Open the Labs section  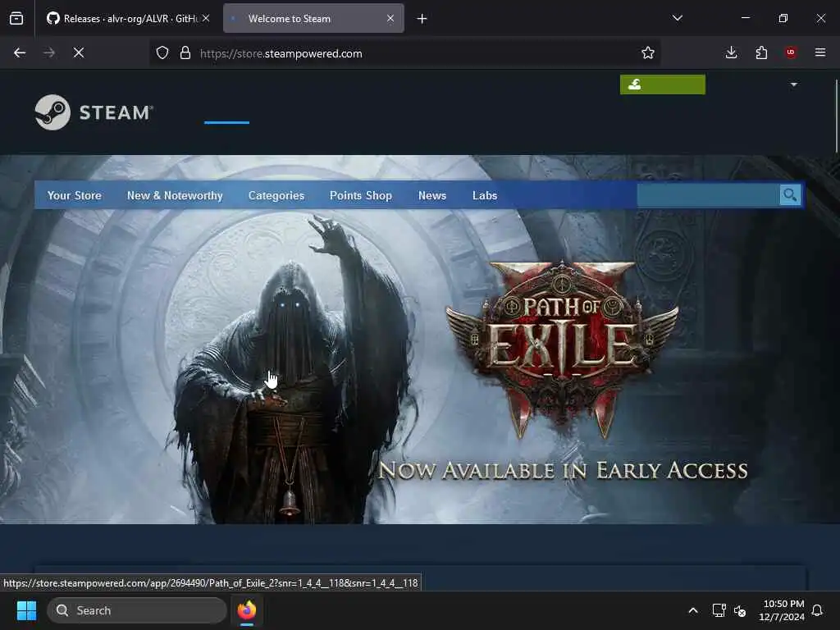[x=484, y=195]
